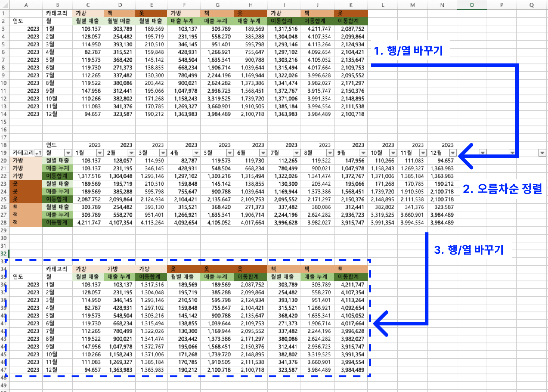Select the row 47 header
The image size is (548, 392).
click(x=4, y=370)
